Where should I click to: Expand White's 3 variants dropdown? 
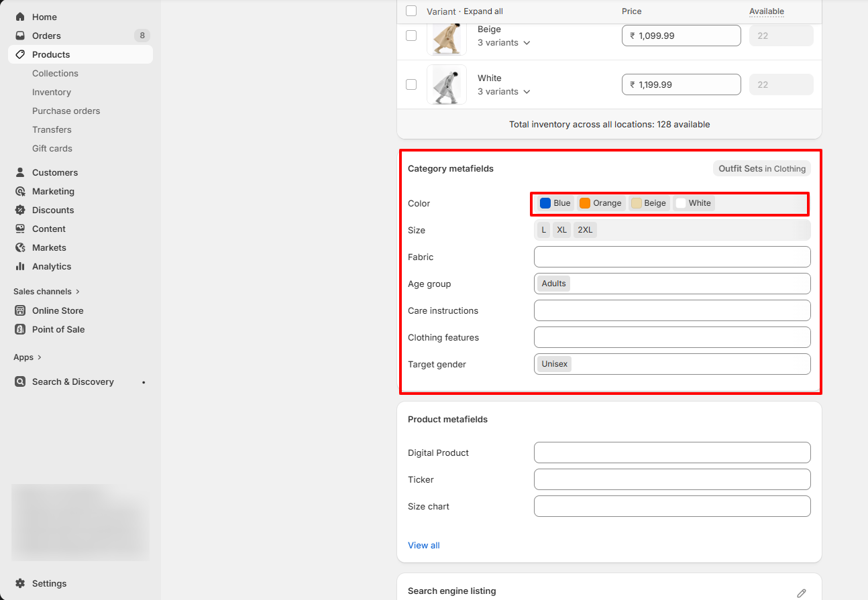point(504,91)
